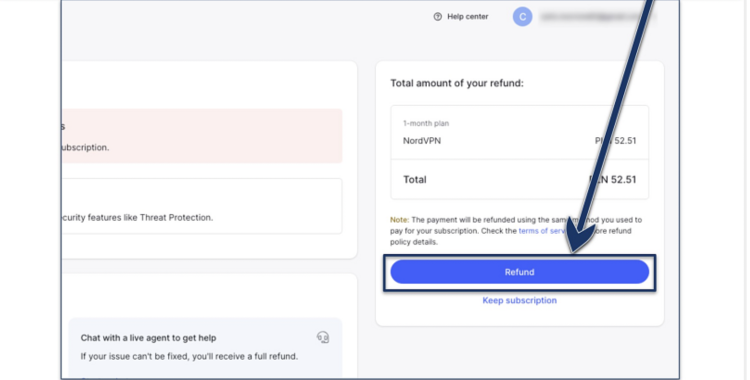
Task: Select the 1-month plan label
Action: coord(426,123)
